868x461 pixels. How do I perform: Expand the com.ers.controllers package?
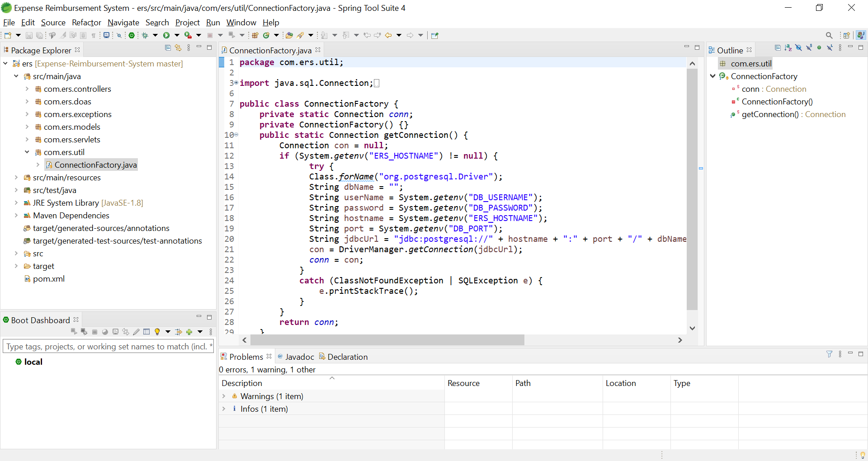27,89
